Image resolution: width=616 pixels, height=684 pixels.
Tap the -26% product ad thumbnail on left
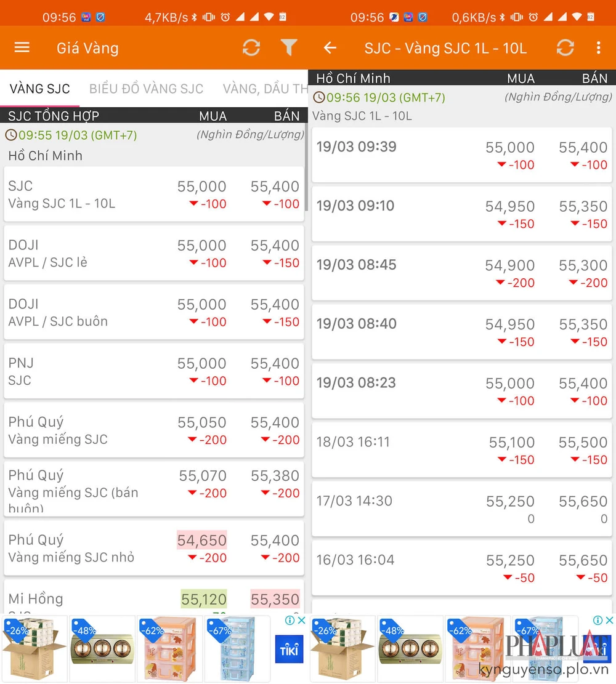coord(34,650)
